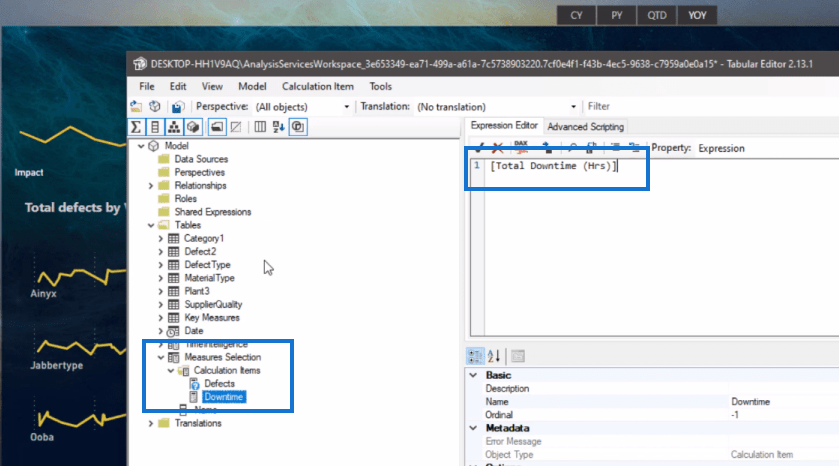Image resolution: width=839 pixels, height=466 pixels.
Task: Switch to the QTD time period toggle
Action: 656,15
